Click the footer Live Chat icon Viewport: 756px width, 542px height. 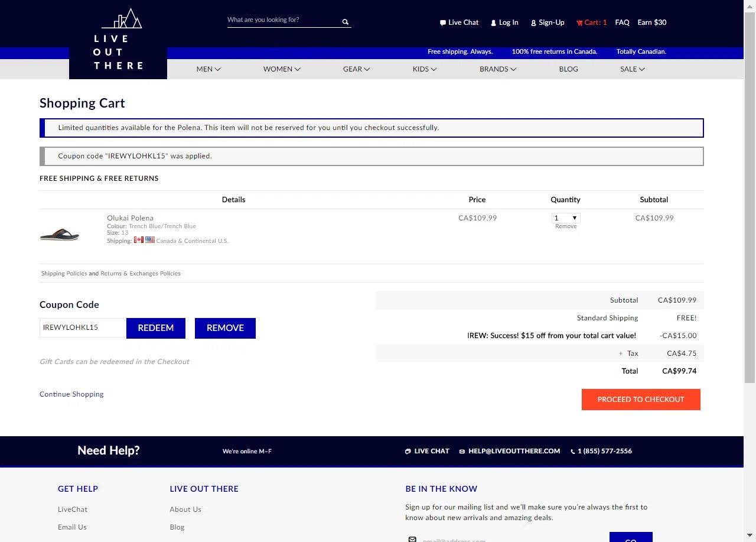pos(408,452)
